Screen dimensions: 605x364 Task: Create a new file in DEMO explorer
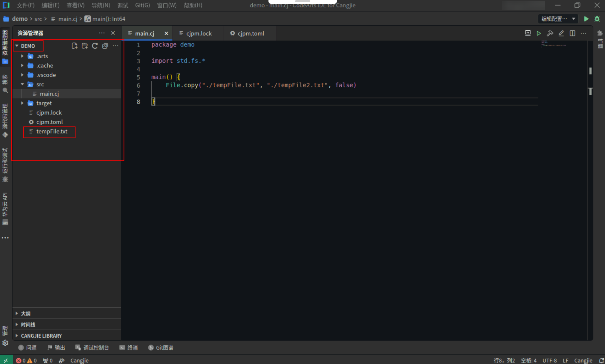[x=74, y=46]
